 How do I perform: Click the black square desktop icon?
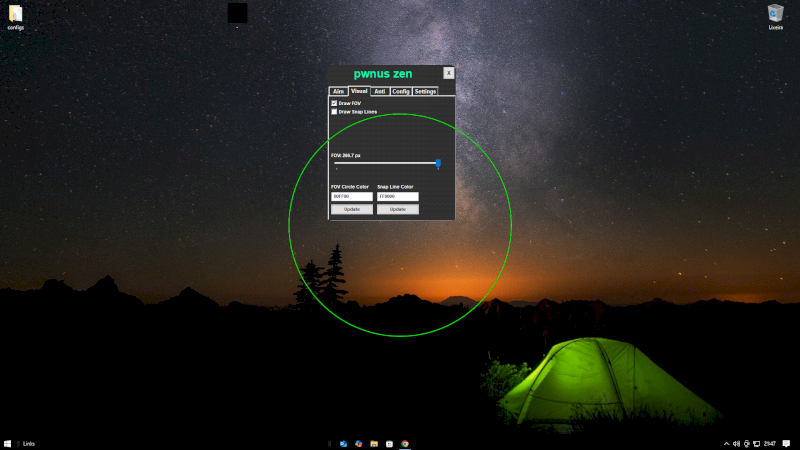[x=237, y=13]
